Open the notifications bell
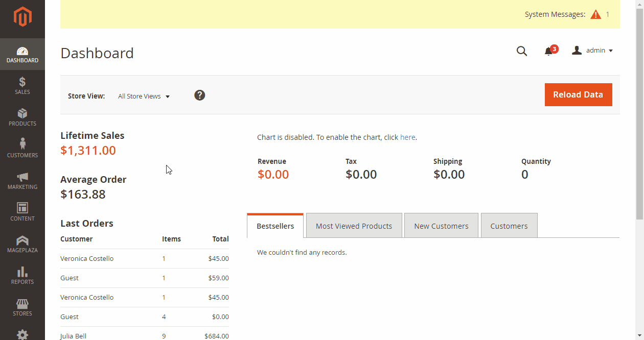 coord(549,51)
